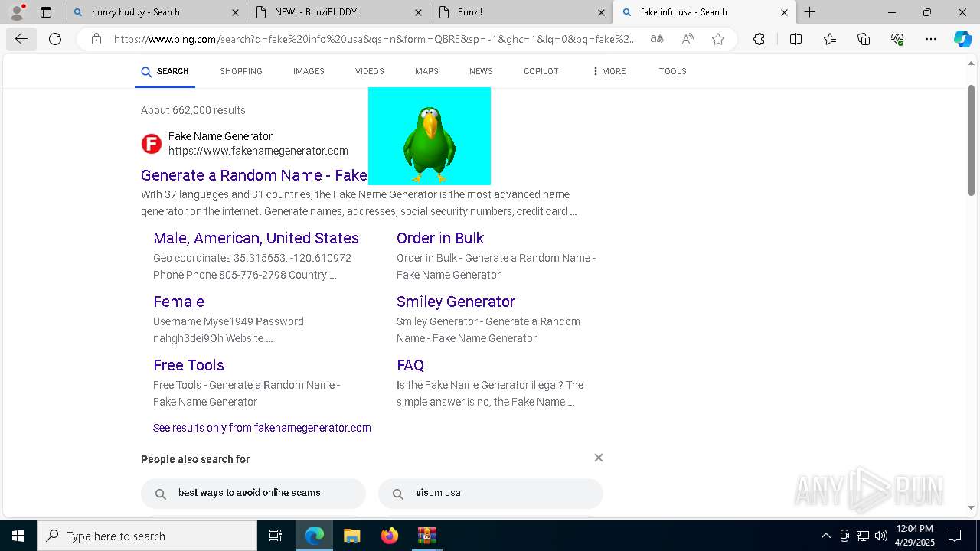
Task: Open the volume speaker tray icon
Action: coord(881,536)
